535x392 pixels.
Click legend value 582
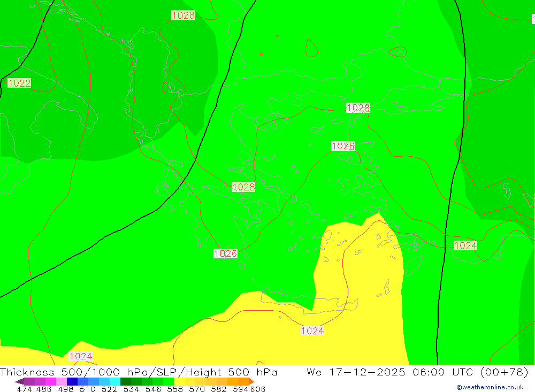[x=218, y=389]
